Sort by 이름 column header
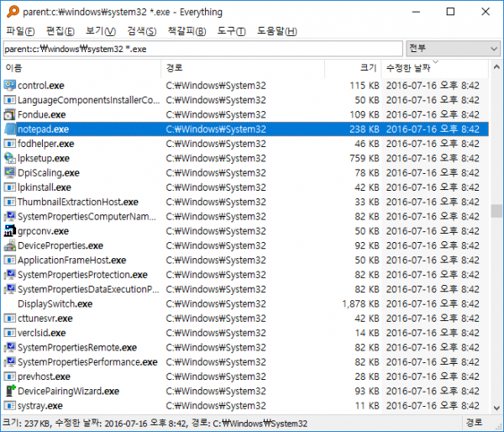The height and width of the screenshot is (432, 504). (x=82, y=68)
